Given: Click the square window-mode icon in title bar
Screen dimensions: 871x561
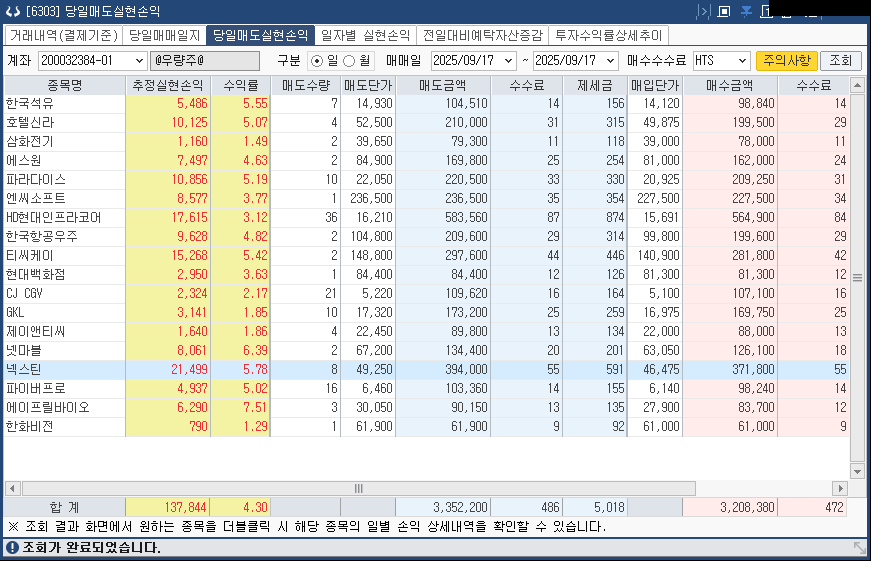Looking at the screenshot, I should coord(724,11).
